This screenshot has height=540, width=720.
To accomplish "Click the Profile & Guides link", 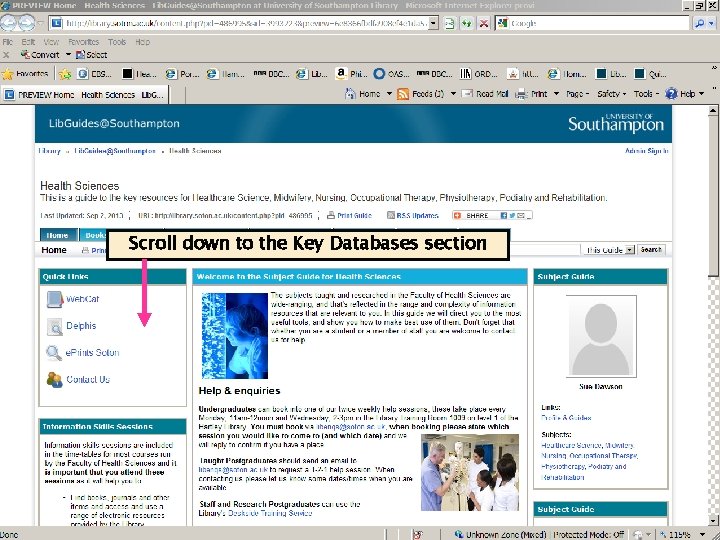I will 566,418.
